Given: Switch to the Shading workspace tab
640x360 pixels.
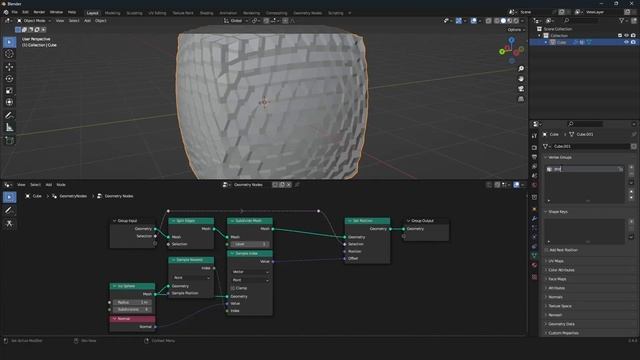Looking at the screenshot, I should (x=207, y=13).
